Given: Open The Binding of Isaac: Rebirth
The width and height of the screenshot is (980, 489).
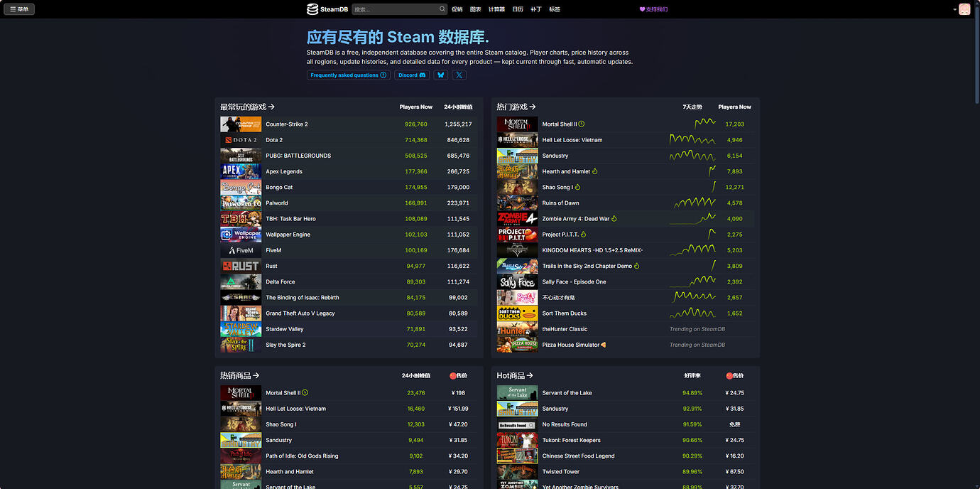Looking at the screenshot, I should tap(349, 297).
